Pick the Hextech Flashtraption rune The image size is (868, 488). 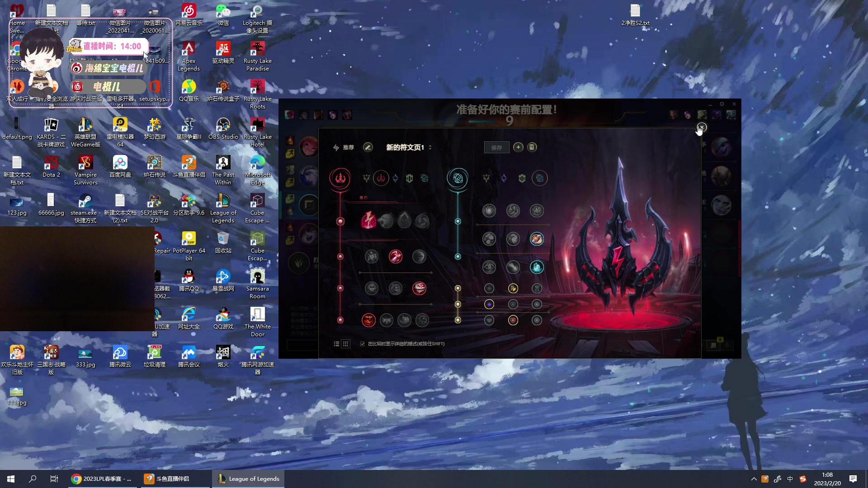[x=489, y=211]
